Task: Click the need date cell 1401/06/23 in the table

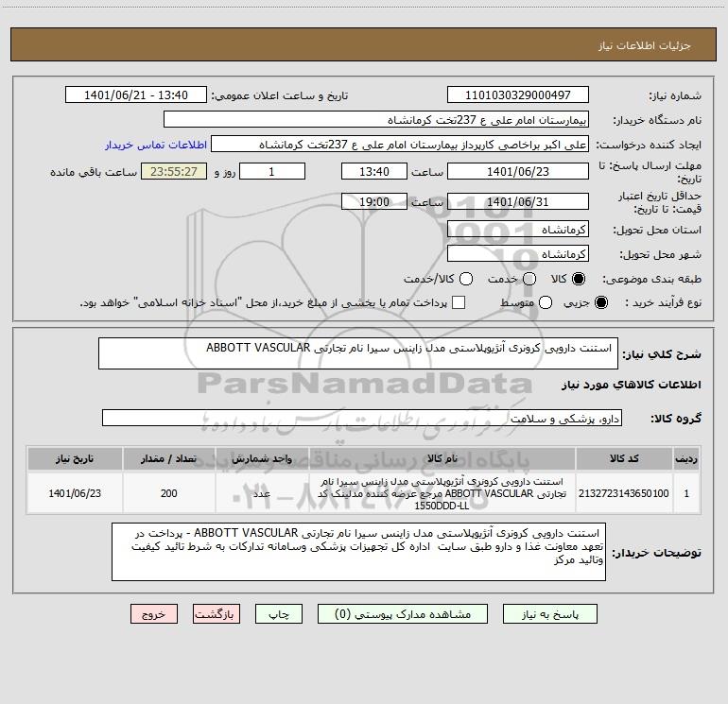Action: click(x=75, y=493)
